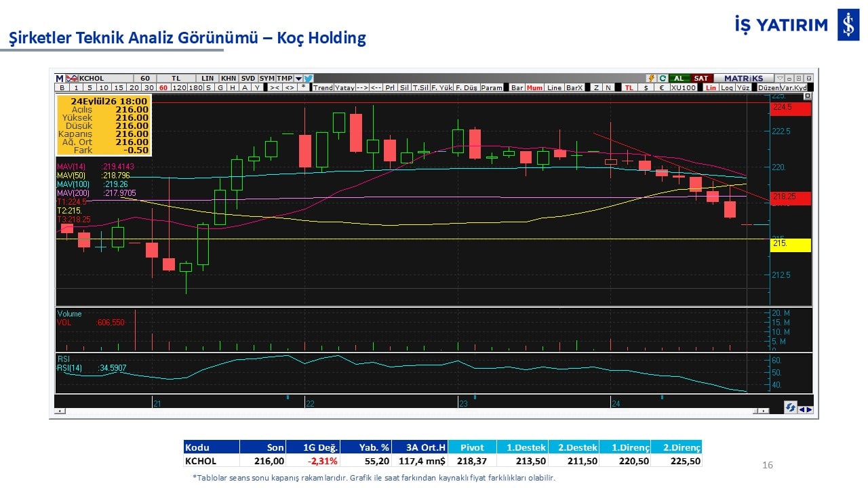
Task: Click the right arrow at chart bottom
Action: (x=809, y=409)
